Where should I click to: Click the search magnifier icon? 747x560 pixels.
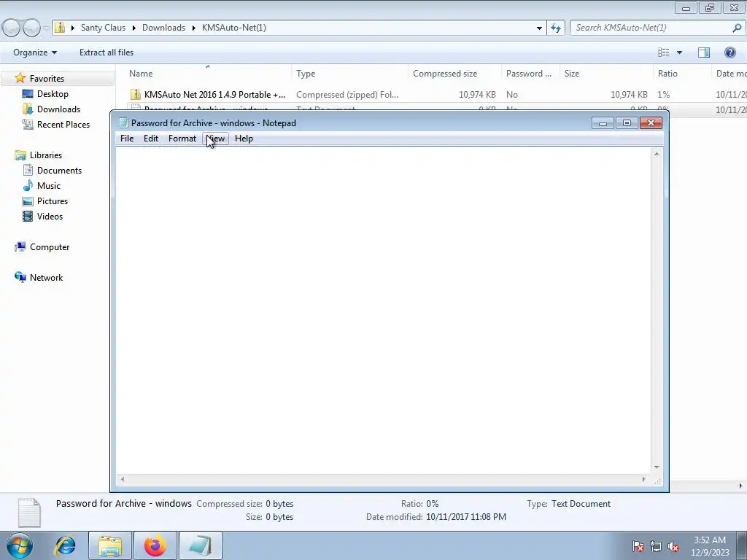coord(737,28)
